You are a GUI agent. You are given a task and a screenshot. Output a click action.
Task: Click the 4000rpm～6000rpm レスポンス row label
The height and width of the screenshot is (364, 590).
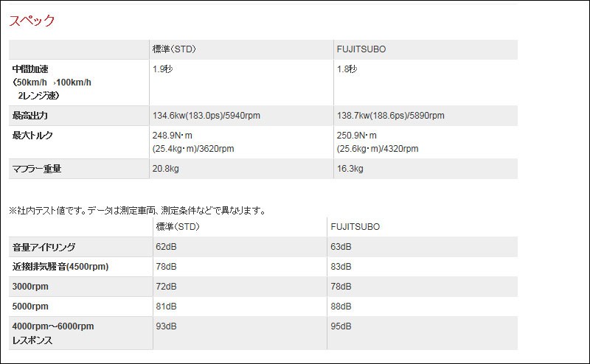(53, 333)
